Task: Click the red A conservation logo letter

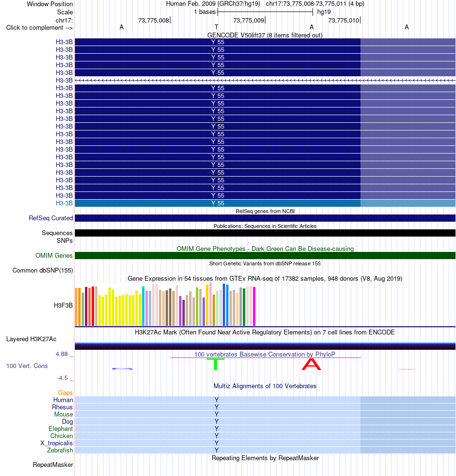Action: pyautogui.click(x=311, y=364)
